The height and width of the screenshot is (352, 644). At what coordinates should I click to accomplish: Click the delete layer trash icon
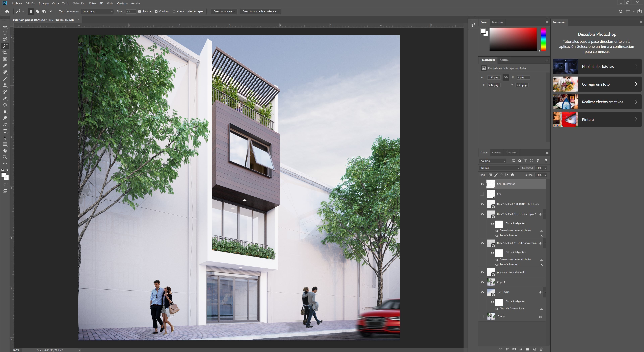point(541,349)
